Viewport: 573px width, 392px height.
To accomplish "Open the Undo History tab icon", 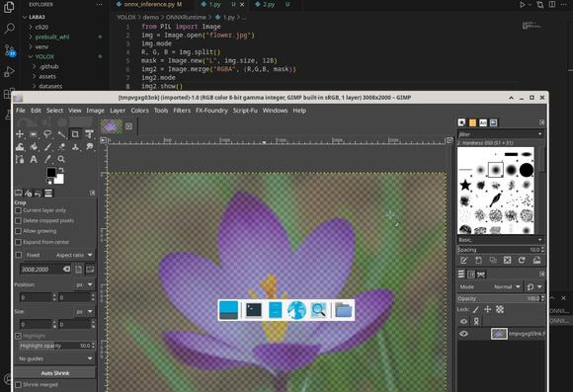I will click(x=38, y=194).
